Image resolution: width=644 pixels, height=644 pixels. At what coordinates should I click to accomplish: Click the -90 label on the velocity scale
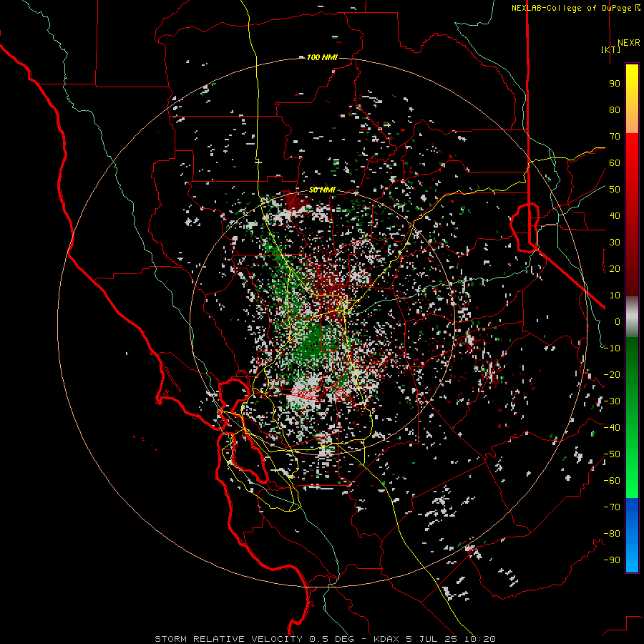(612, 560)
